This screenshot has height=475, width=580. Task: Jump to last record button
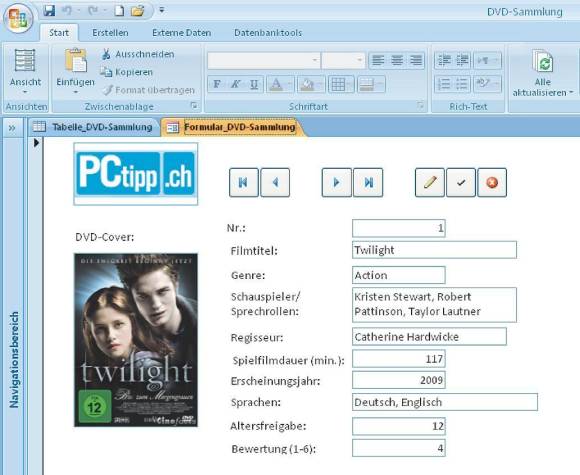[368, 182]
